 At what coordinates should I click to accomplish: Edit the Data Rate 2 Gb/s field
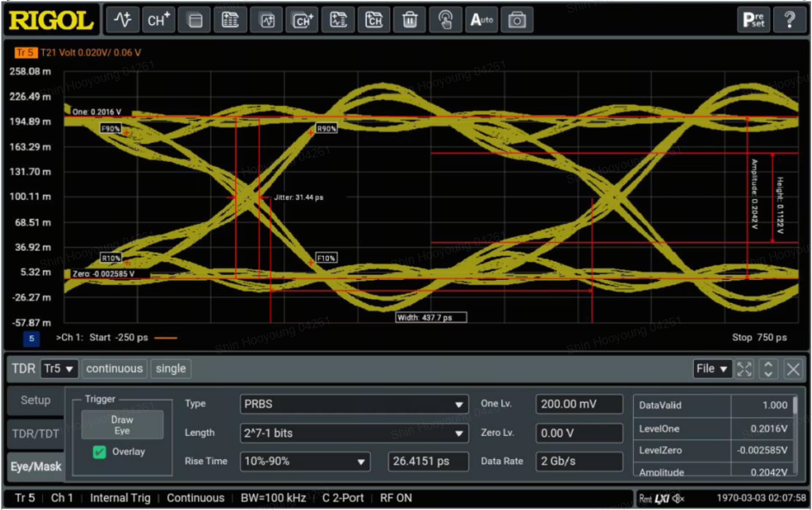[579, 461]
